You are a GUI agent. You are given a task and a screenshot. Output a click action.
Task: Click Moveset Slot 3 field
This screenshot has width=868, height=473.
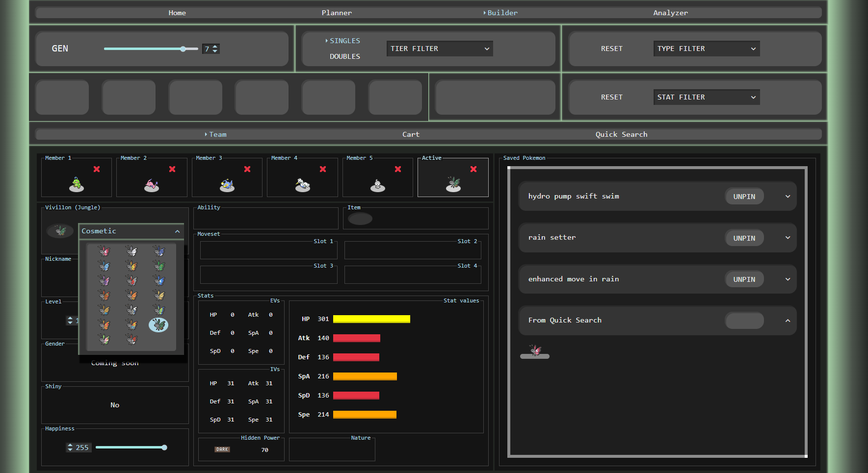coord(269,274)
